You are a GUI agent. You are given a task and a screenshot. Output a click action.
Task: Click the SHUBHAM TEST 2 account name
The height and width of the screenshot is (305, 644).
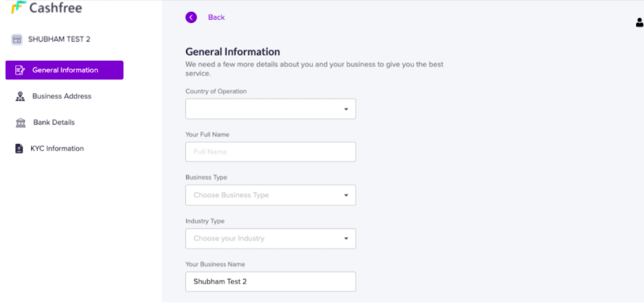[x=59, y=40]
